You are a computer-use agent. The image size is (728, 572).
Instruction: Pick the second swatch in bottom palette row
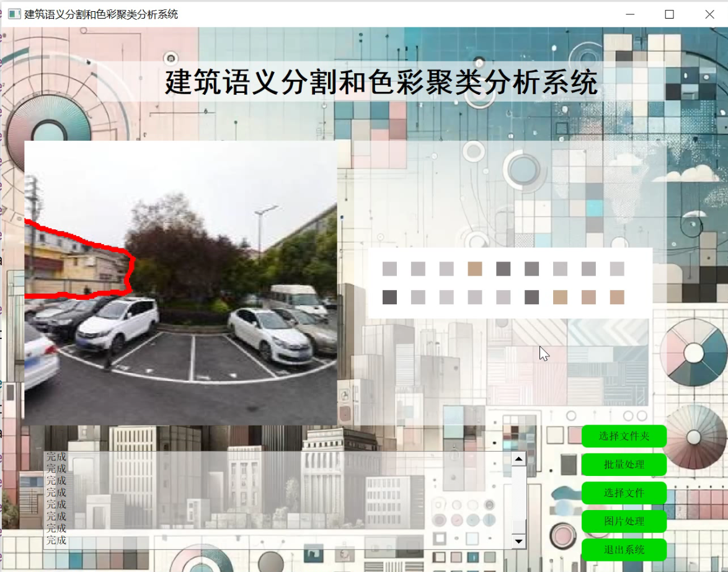(418, 297)
